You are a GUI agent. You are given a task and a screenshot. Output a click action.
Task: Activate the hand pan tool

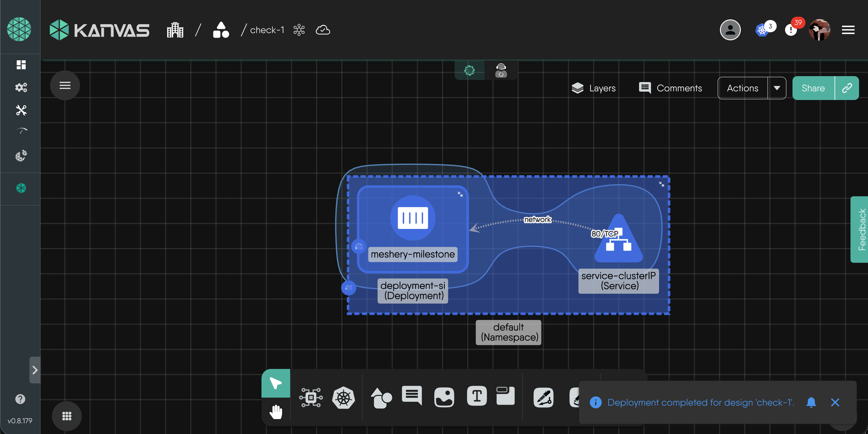pyautogui.click(x=276, y=412)
